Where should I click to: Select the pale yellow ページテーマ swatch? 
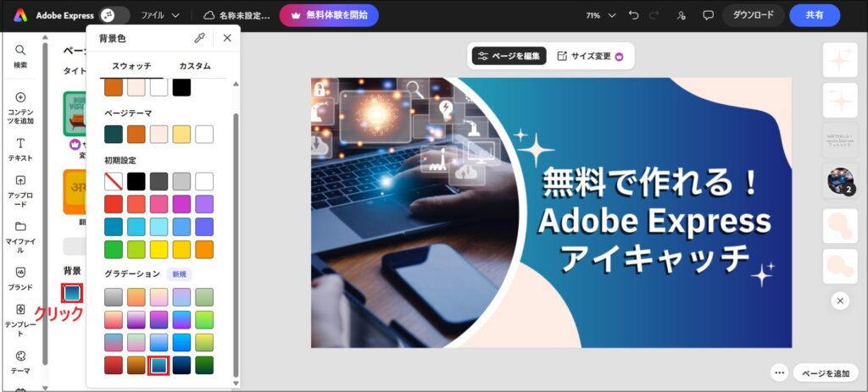coord(181,135)
